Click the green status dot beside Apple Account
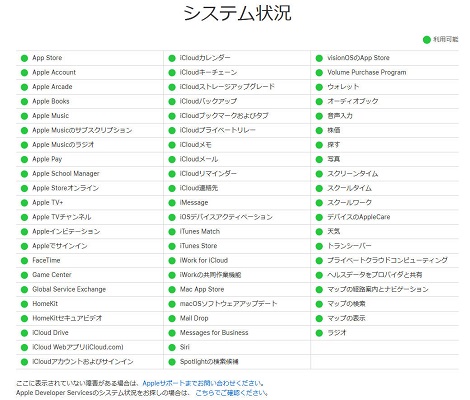 (24, 73)
